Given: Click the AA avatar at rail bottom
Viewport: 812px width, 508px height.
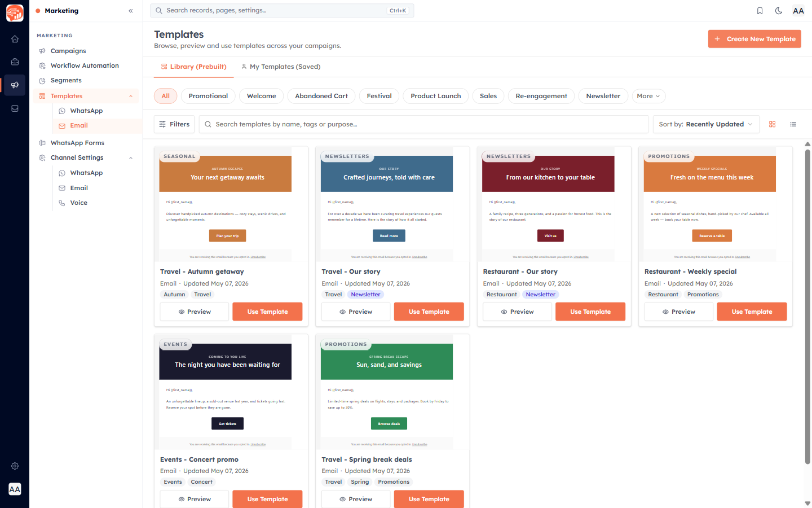Looking at the screenshot, I should (15, 489).
